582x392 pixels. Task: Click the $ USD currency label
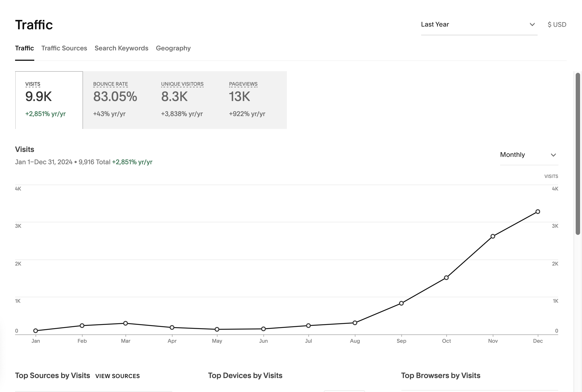(557, 25)
